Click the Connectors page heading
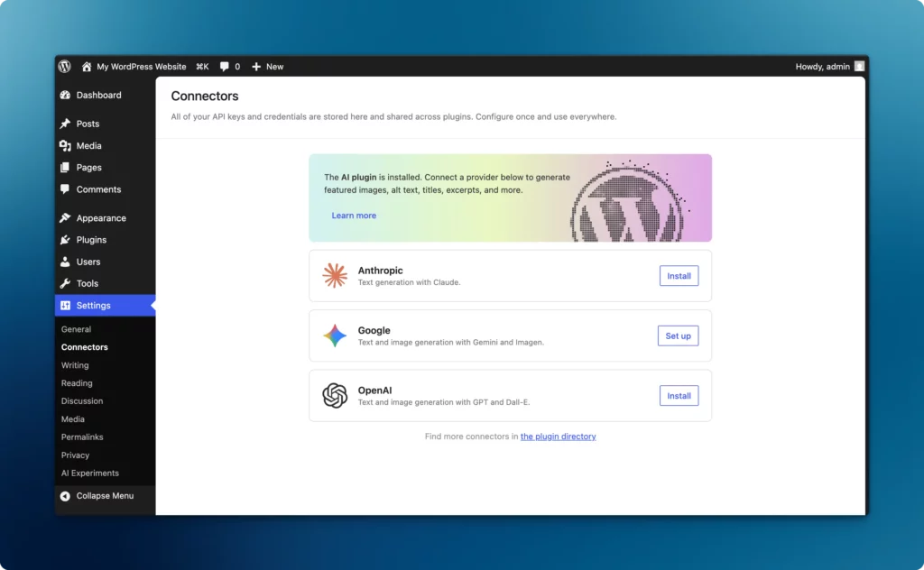Image resolution: width=924 pixels, height=570 pixels. tap(205, 96)
